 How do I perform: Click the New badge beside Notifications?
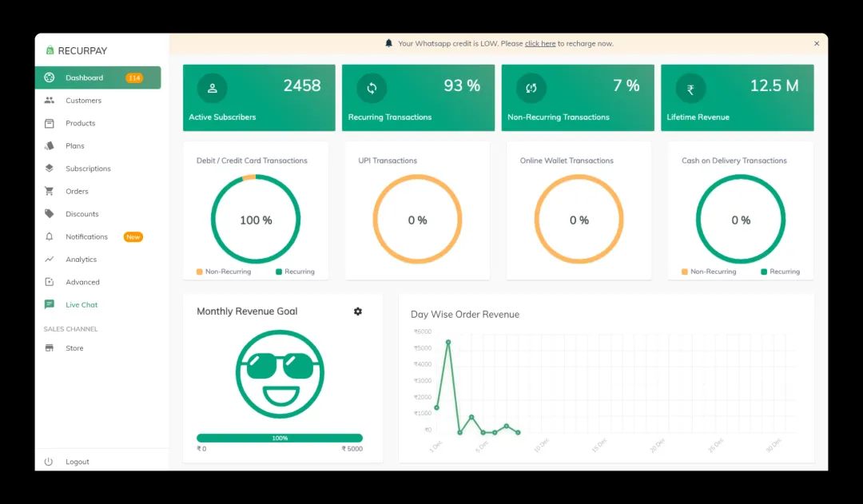133,236
